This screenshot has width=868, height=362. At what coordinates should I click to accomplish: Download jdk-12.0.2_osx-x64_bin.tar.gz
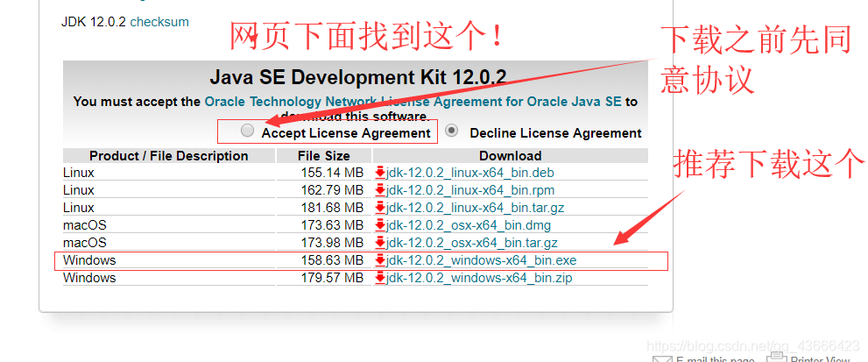point(471,243)
